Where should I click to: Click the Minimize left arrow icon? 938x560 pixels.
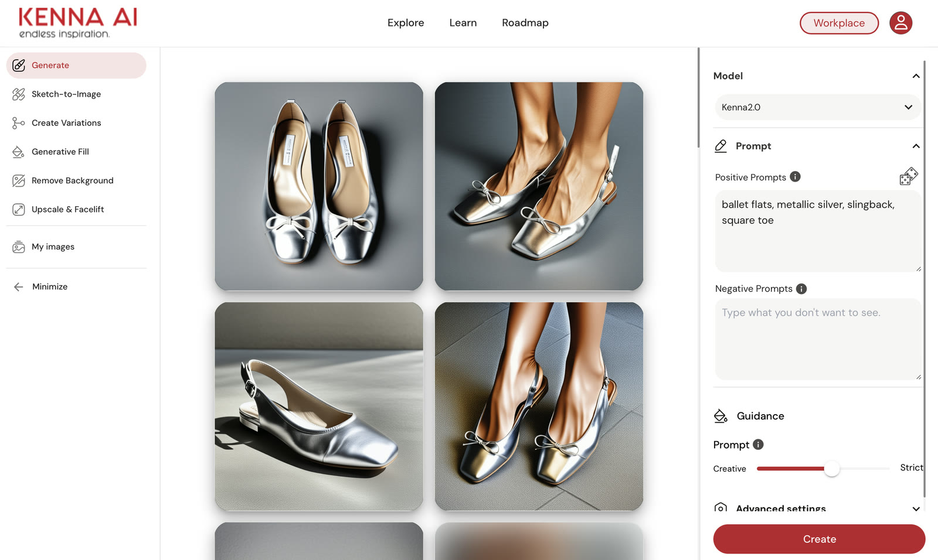(x=19, y=286)
